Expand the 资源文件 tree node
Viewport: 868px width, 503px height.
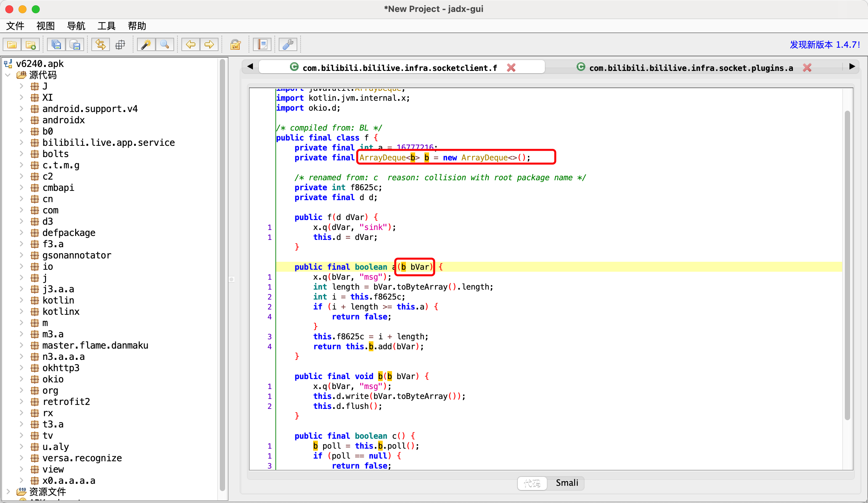click(x=8, y=491)
